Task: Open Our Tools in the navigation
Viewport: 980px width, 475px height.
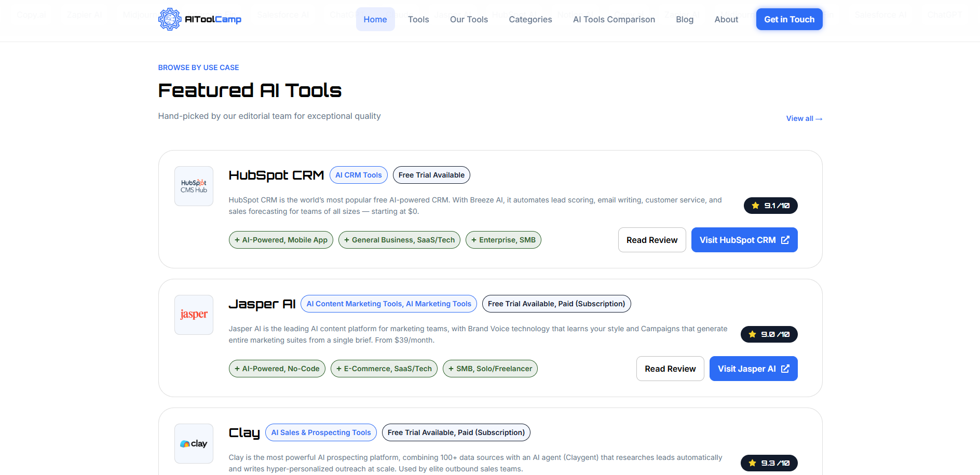Action: point(469,19)
